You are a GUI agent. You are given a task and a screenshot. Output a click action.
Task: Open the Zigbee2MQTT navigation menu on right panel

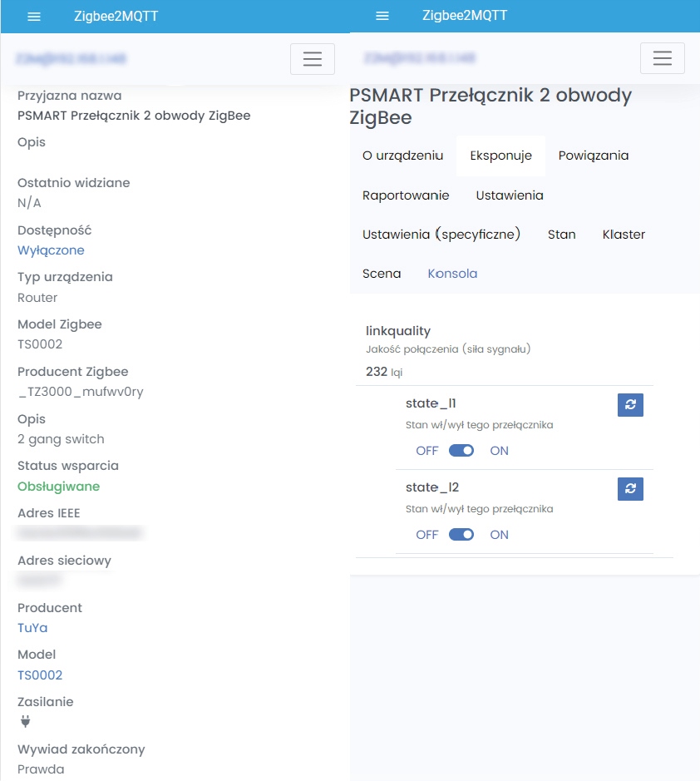pyautogui.click(x=382, y=15)
